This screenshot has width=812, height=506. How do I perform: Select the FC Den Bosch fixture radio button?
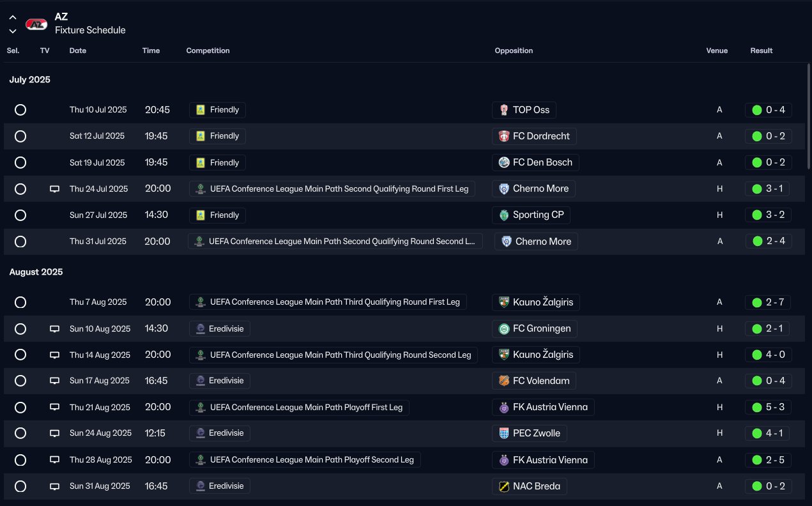20,162
